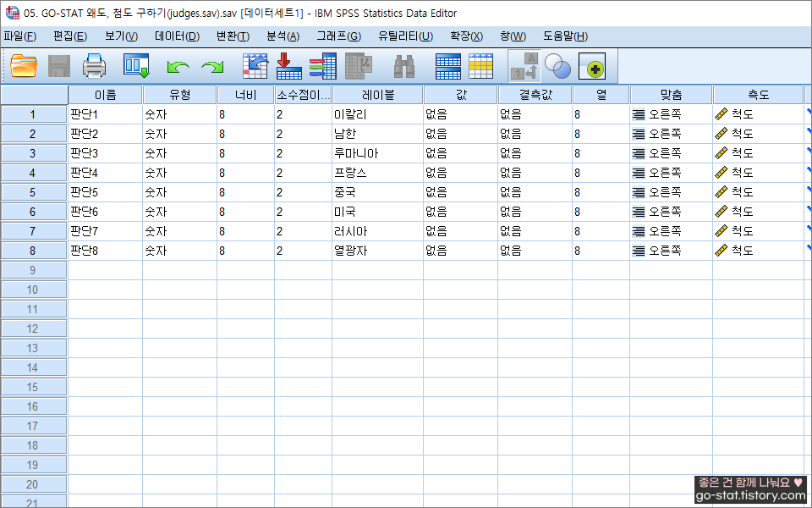
Task: Open the 변환(T) menu
Action: pyautogui.click(x=233, y=36)
